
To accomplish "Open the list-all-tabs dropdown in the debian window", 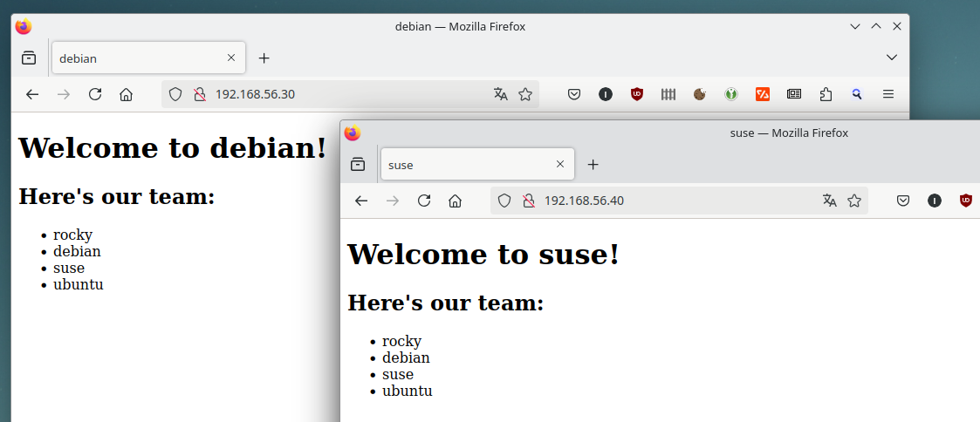I will pyautogui.click(x=892, y=58).
